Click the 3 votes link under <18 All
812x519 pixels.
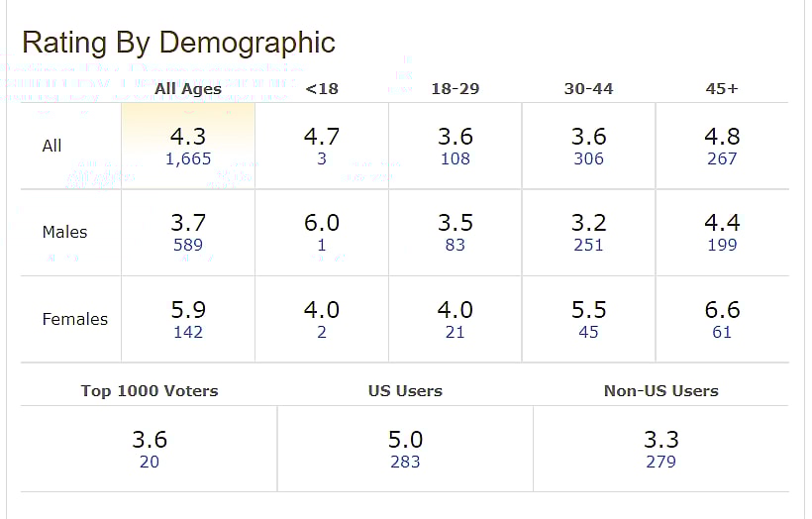coord(322,158)
